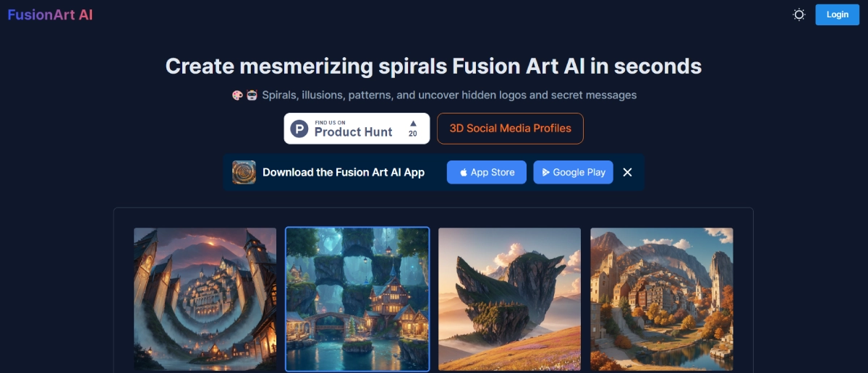This screenshot has height=373, width=868.
Task: Open the Google Play download button
Action: point(574,172)
